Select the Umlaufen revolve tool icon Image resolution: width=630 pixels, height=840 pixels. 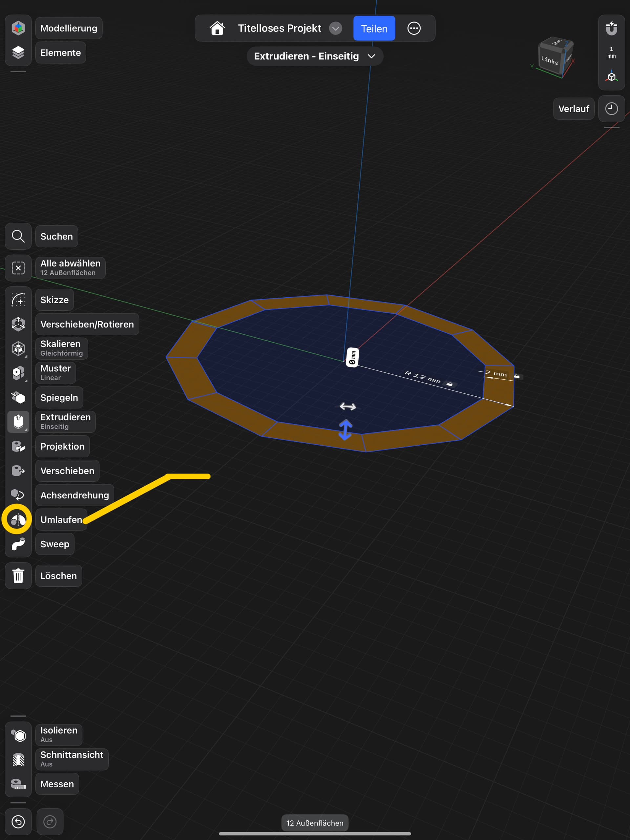point(18,519)
